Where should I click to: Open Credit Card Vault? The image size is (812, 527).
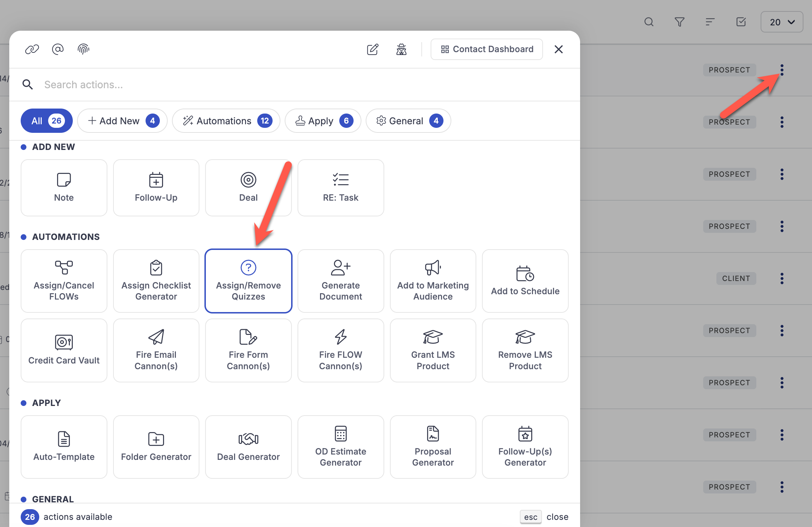pyautogui.click(x=64, y=350)
